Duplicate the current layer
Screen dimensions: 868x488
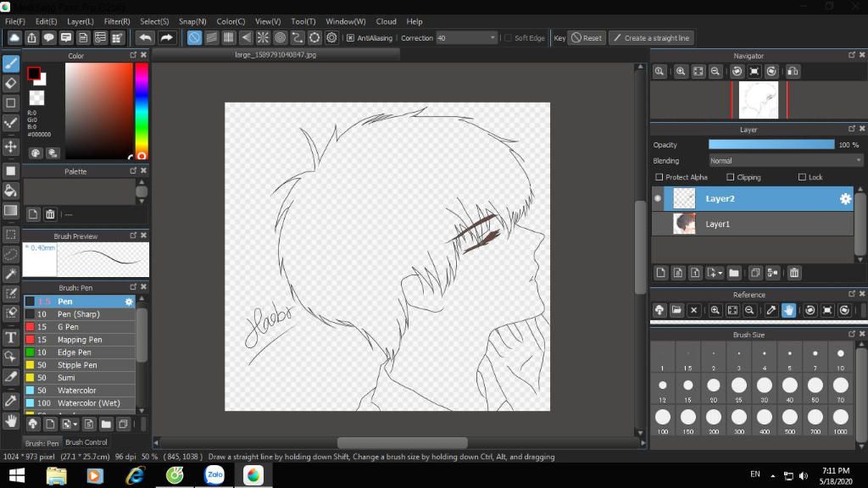(x=755, y=273)
